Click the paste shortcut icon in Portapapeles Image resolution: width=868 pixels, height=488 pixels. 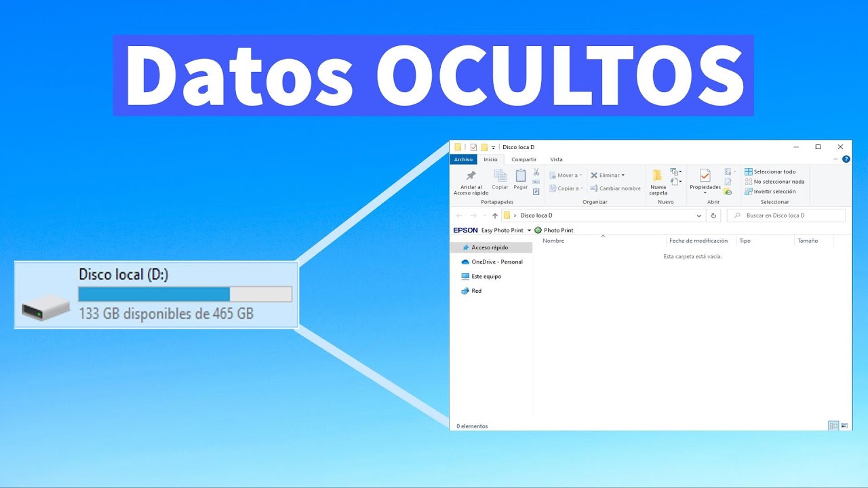pos(536,191)
